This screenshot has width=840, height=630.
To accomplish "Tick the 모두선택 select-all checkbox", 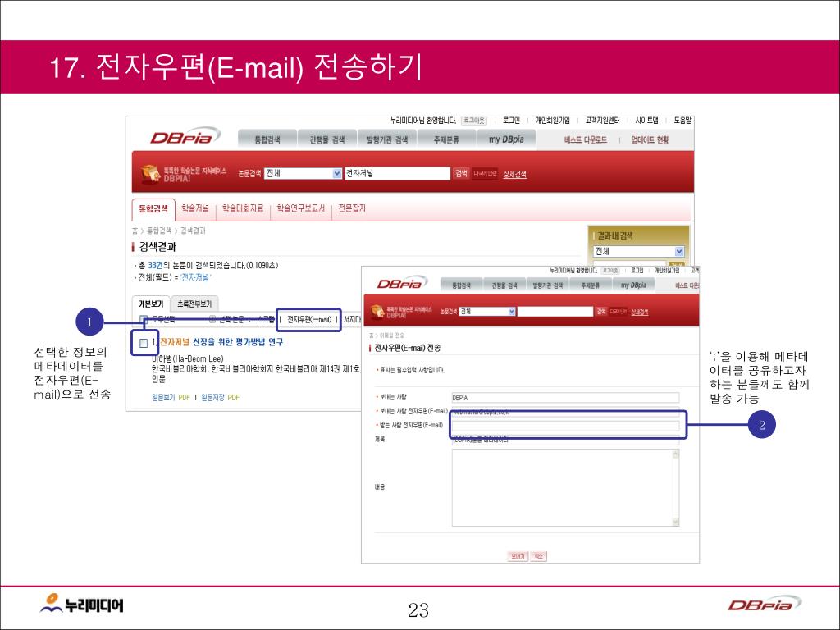I will coord(144,320).
